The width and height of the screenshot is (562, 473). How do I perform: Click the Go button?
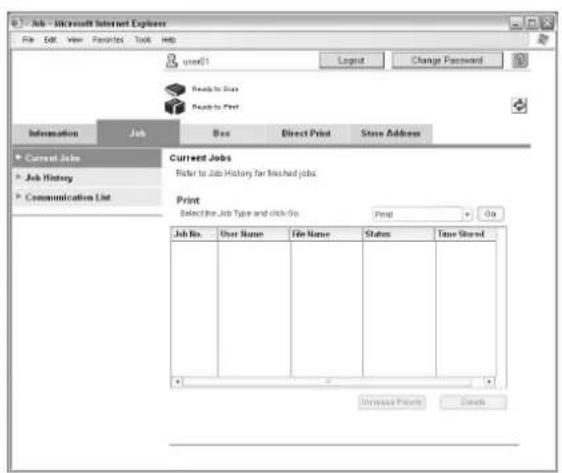[x=490, y=214]
